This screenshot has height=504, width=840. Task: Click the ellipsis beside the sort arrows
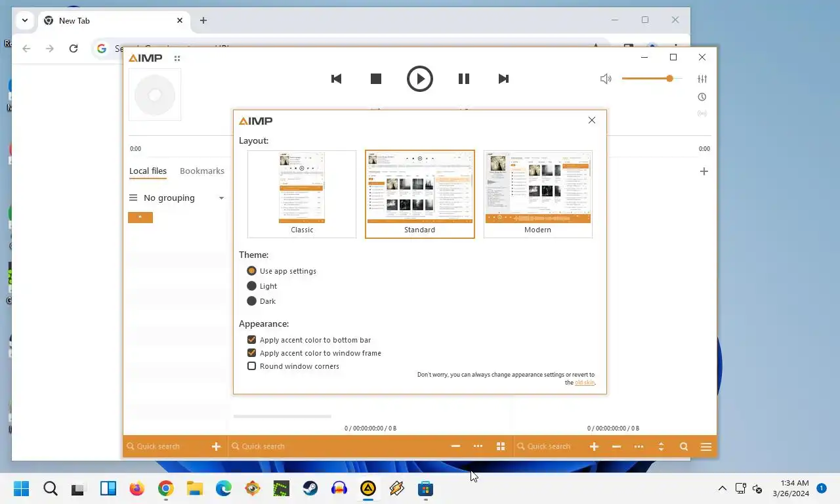coord(639,446)
